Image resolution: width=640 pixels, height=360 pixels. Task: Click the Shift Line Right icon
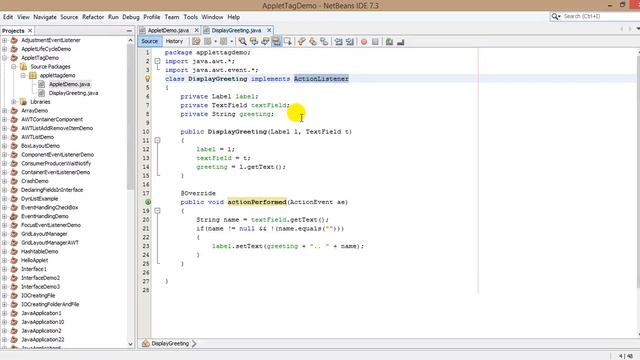click(350, 41)
